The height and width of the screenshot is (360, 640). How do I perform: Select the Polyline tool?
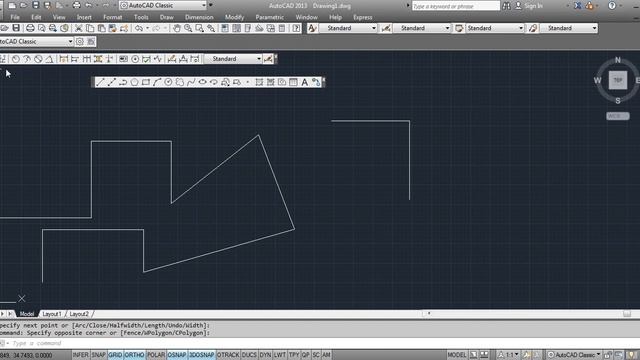point(123,82)
